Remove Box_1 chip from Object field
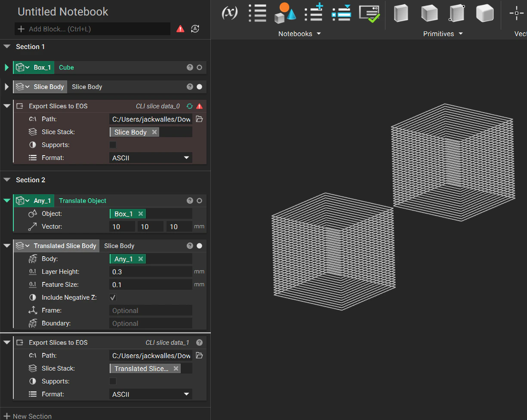Screen dimensions: 527x420 140,214
